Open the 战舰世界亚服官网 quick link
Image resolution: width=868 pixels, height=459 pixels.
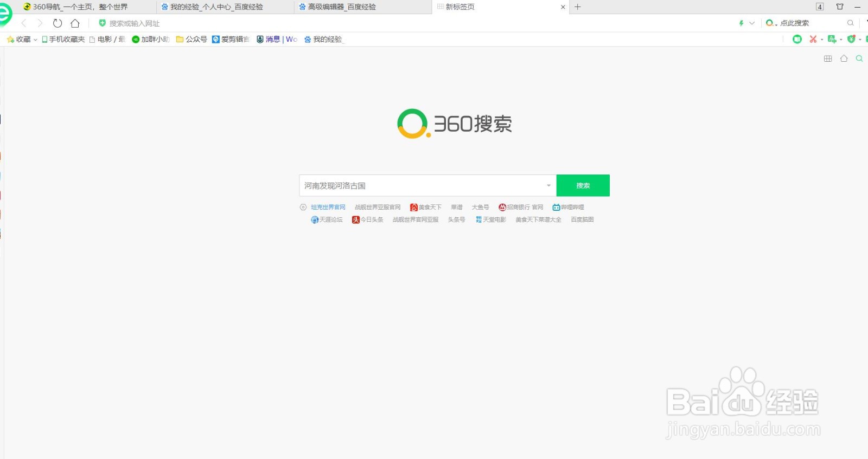pos(378,207)
